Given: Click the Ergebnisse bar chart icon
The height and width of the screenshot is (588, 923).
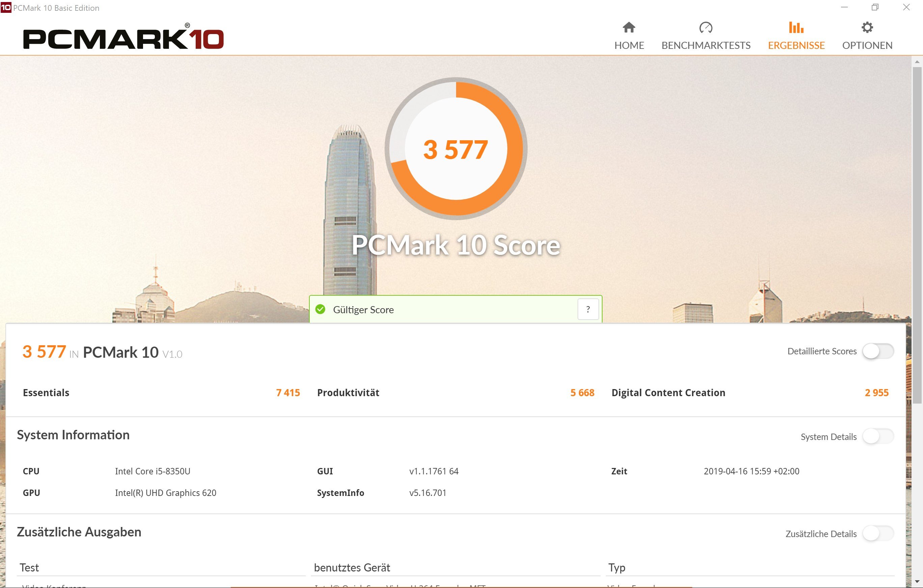Looking at the screenshot, I should click(x=796, y=27).
